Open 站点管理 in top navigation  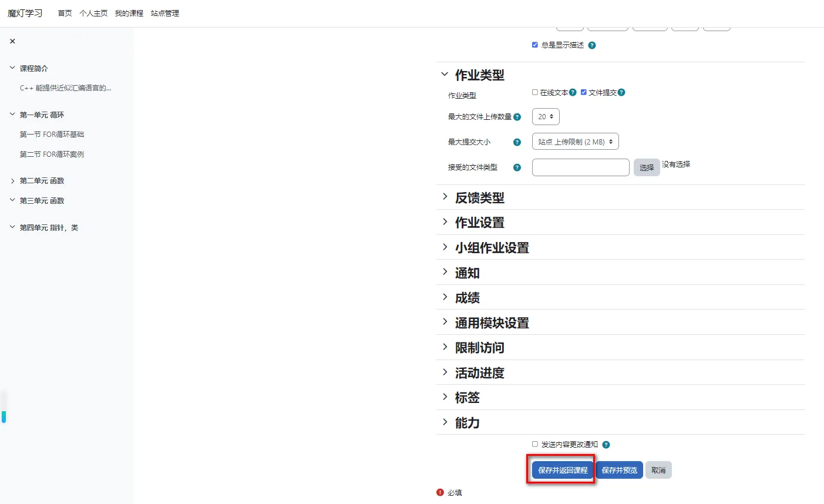coord(165,14)
